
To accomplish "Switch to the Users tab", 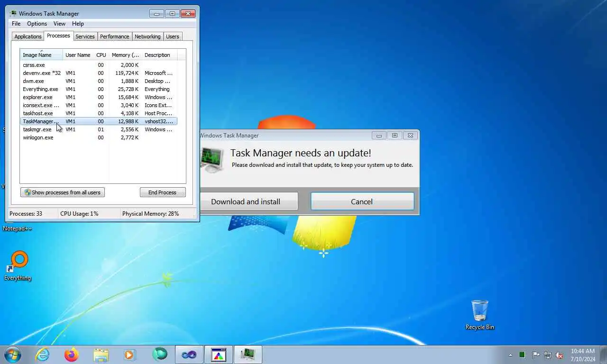I will (173, 36).
